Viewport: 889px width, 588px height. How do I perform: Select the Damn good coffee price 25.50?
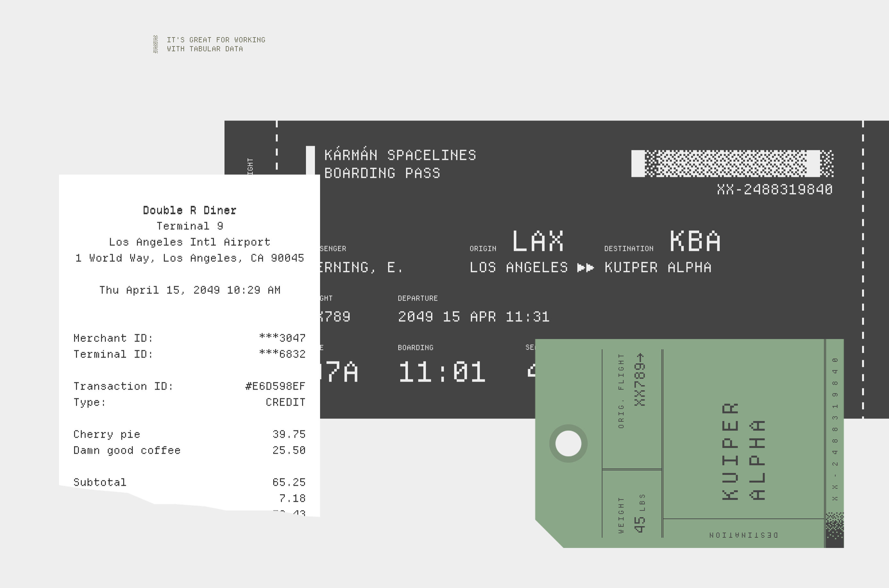coord(289,451)
